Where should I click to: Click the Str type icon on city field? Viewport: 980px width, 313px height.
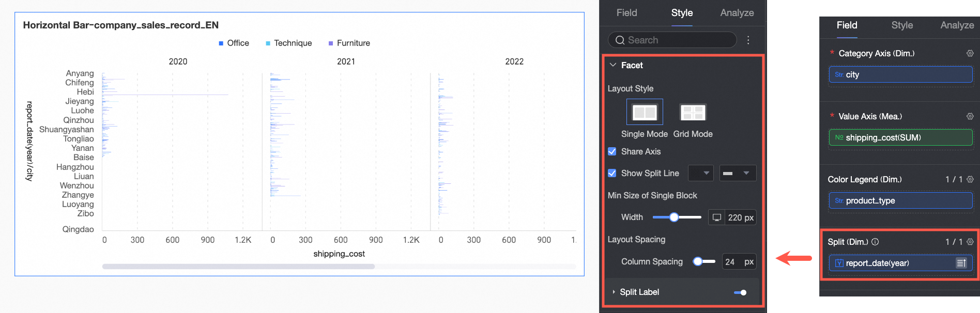click(839, 75)
